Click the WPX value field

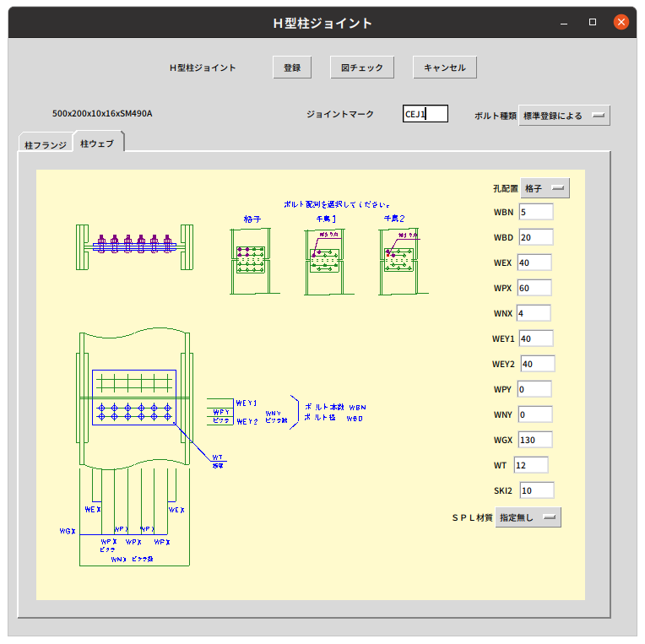(x=534, y=288)
